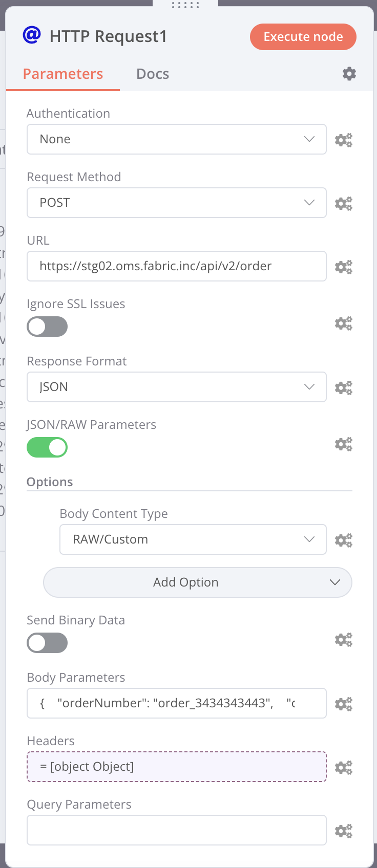Select the Parameters tab
377x868 pixels.
tap(63, 74)
